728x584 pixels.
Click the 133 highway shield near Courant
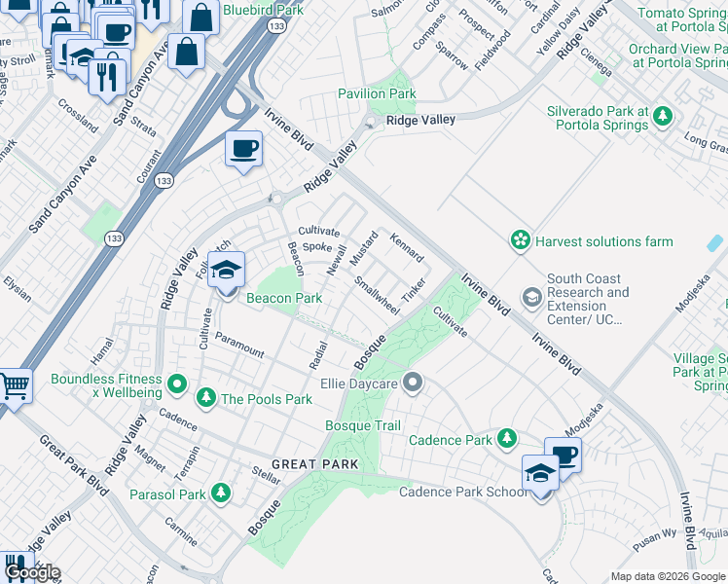(x=164, y=181)
